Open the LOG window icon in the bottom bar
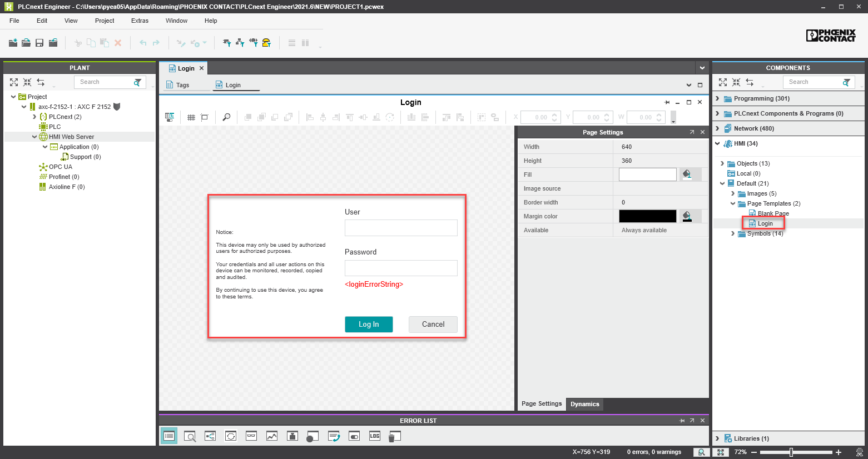Screen dimensions: 868x459 [375, 436]
